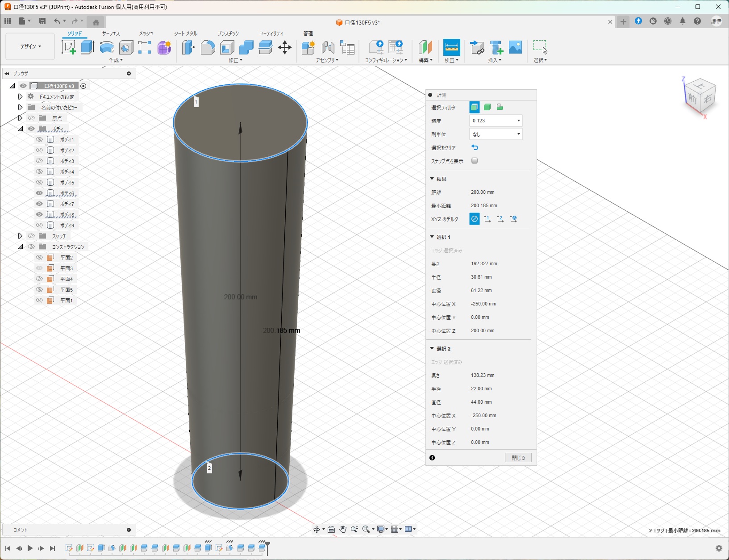729x560 pixels.
Task: Enable the snap points checkbox
Action: pos(475,161)
